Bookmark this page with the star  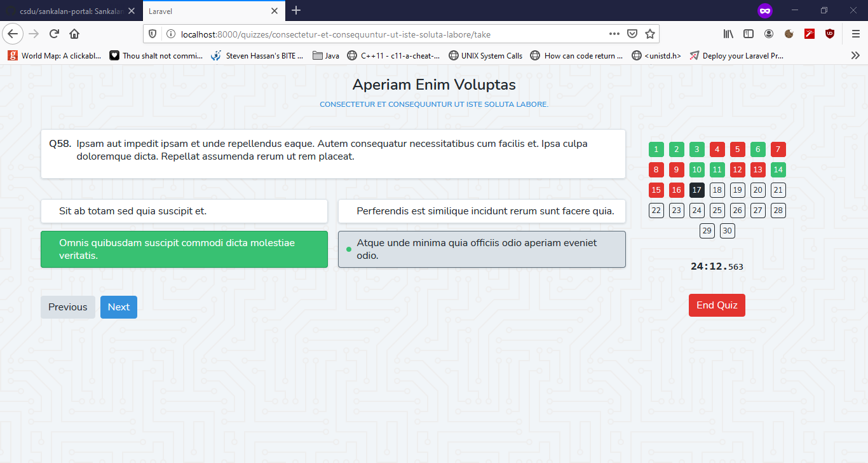click(x=650, y=34)
